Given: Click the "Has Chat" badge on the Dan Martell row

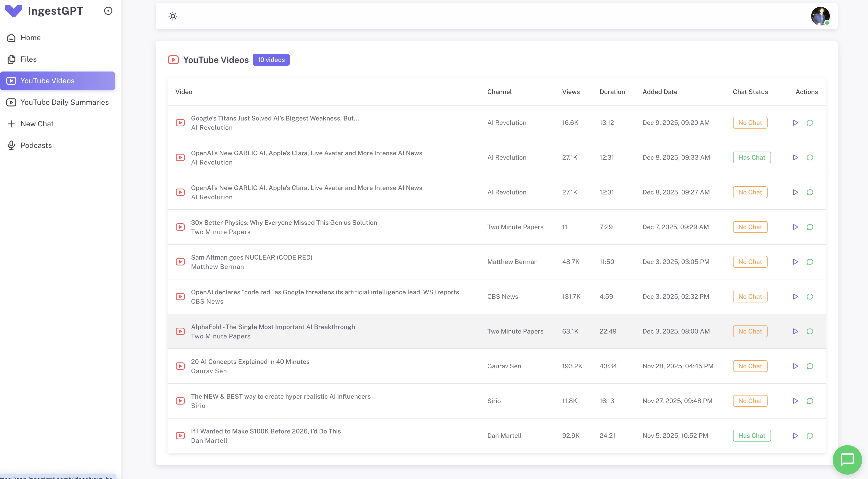Looking at the screenshot, I should pyautogui.click(x=752, y=435).
